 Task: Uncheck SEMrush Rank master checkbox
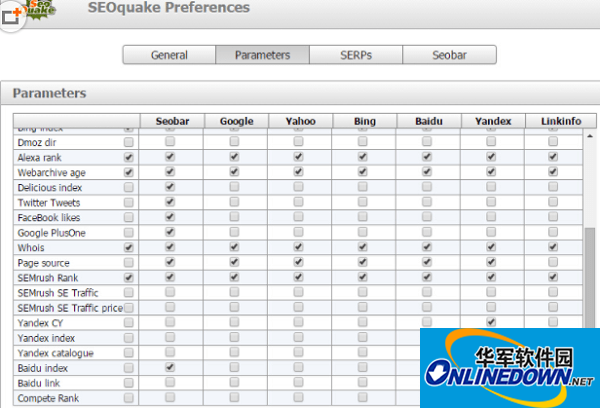click(129, 277)
